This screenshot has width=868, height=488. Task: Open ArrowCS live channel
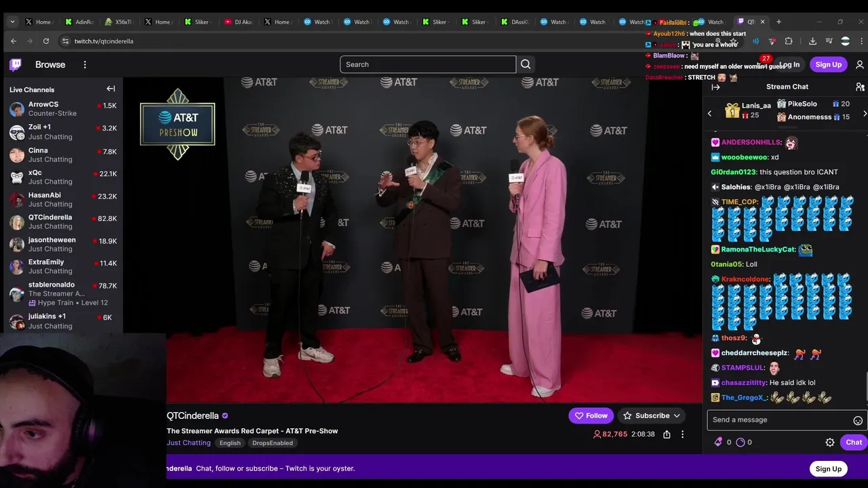click(x=62, y=109)
